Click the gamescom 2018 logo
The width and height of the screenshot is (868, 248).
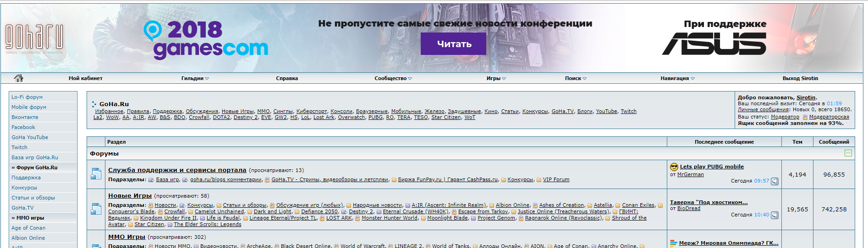(x=205, y=40)
